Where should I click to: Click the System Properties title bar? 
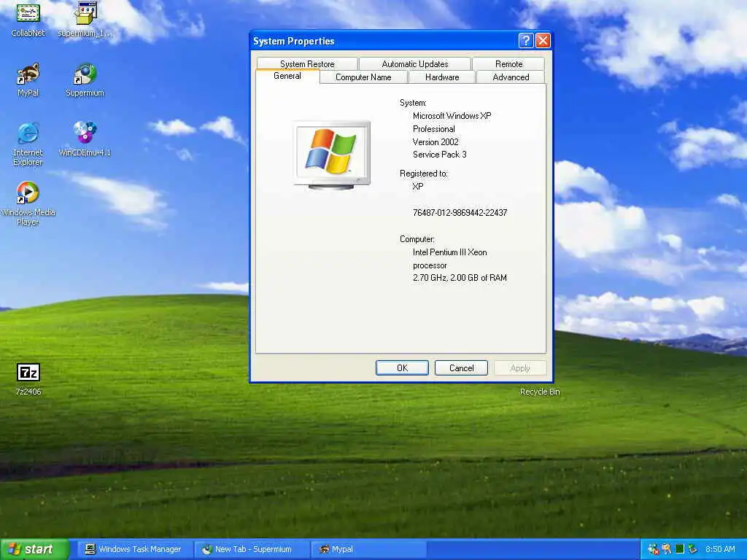[384, 41]
